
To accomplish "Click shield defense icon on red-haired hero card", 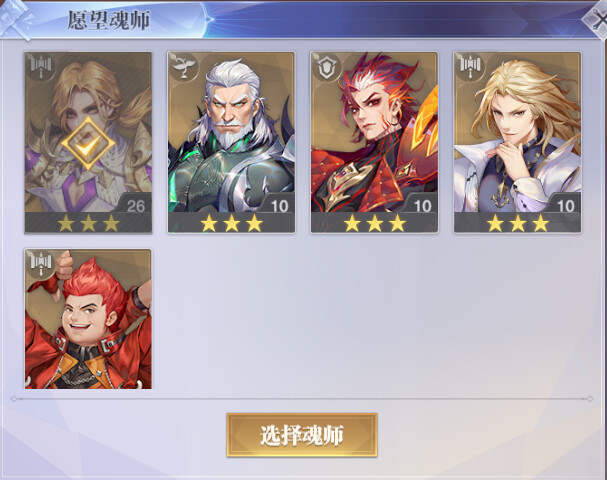I will tap(327, 67).
